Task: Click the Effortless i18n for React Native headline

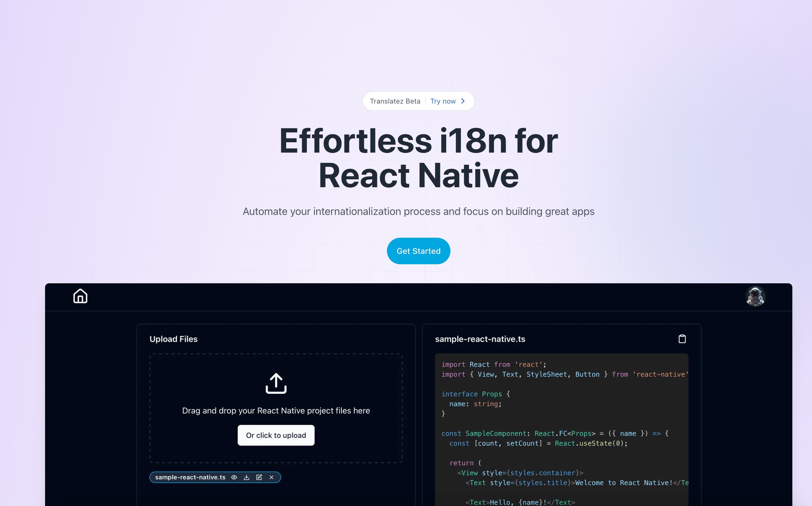Action: point(418,158)
